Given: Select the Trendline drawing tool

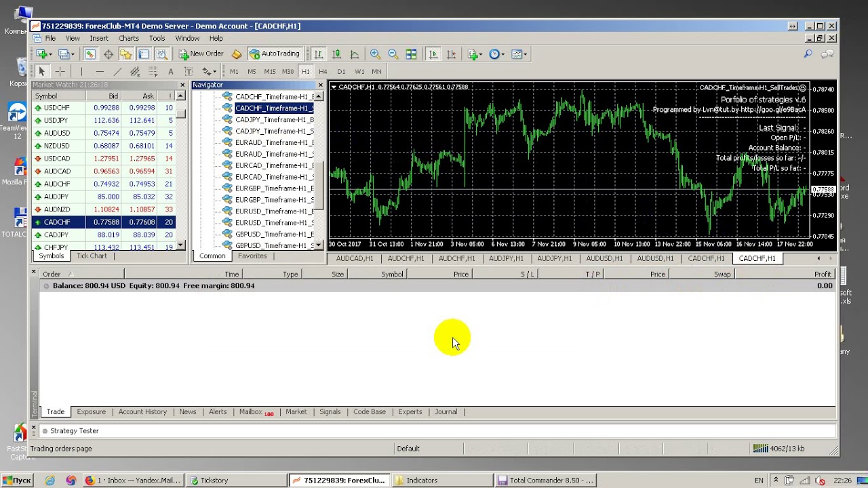Looking at the screenshot, I should click(x=117, y=71).
